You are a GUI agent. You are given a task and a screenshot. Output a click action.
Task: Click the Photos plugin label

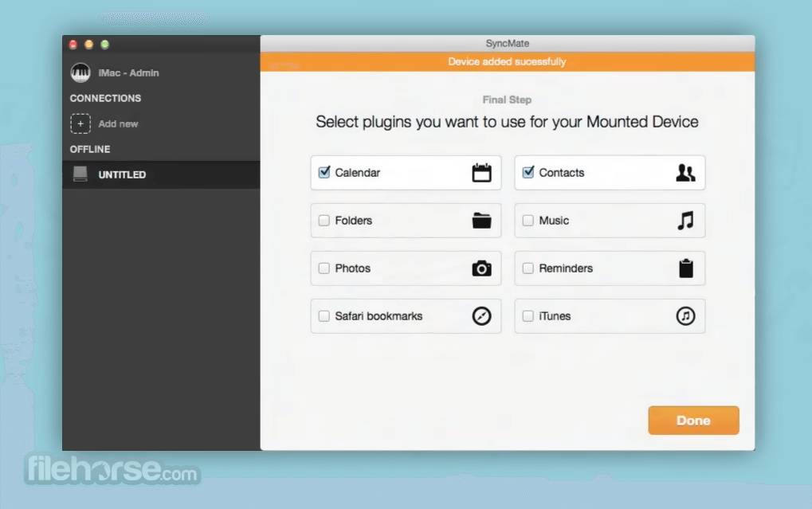(353, 268)
